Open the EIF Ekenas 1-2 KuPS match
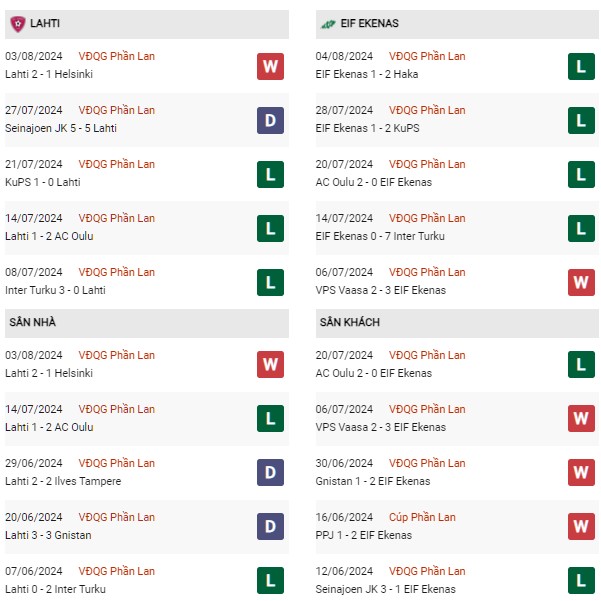This screenshot has width=601, height=601. (367, 128)
